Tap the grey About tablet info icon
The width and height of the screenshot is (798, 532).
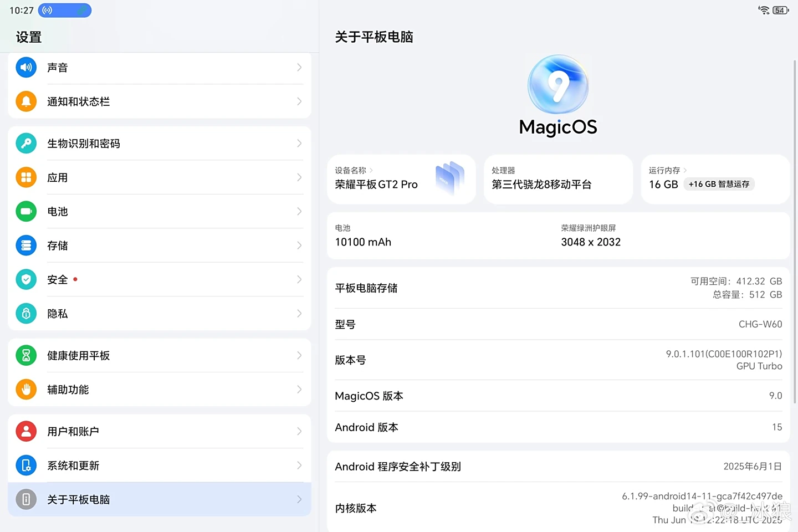(x=26, y=499)
